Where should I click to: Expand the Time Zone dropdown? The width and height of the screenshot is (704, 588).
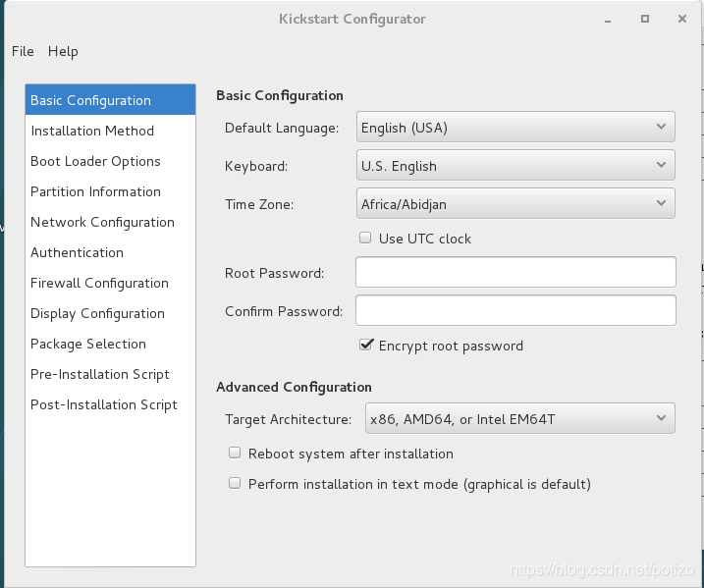point(515,204)
